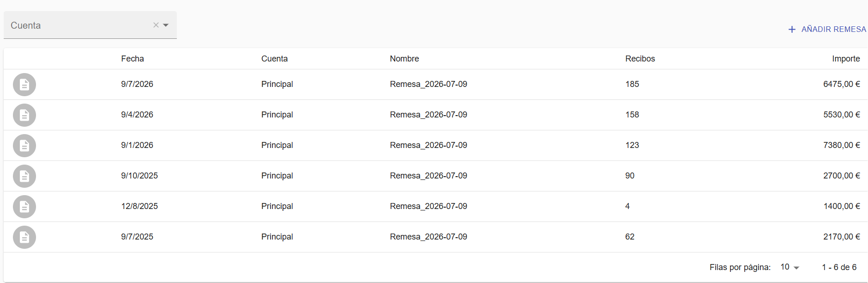The image size is (868, 283).
Task: Open document icon for 9/10/2025 remesa
Action: pos(24,176)
